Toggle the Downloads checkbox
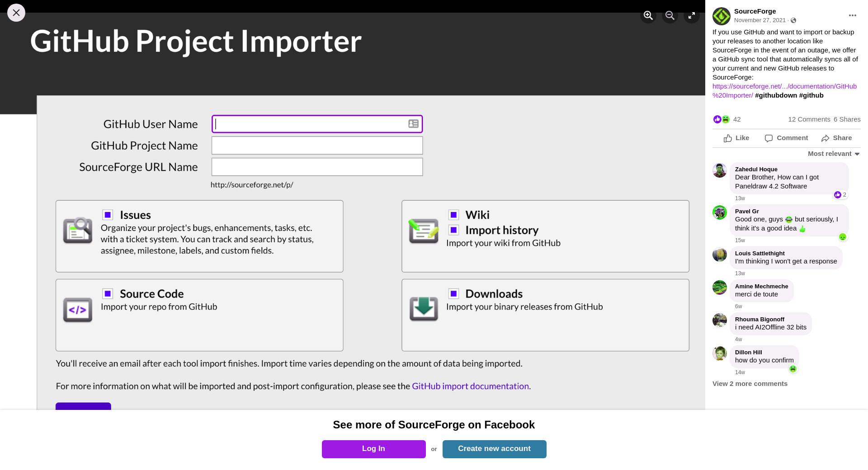 pos(453,294)
